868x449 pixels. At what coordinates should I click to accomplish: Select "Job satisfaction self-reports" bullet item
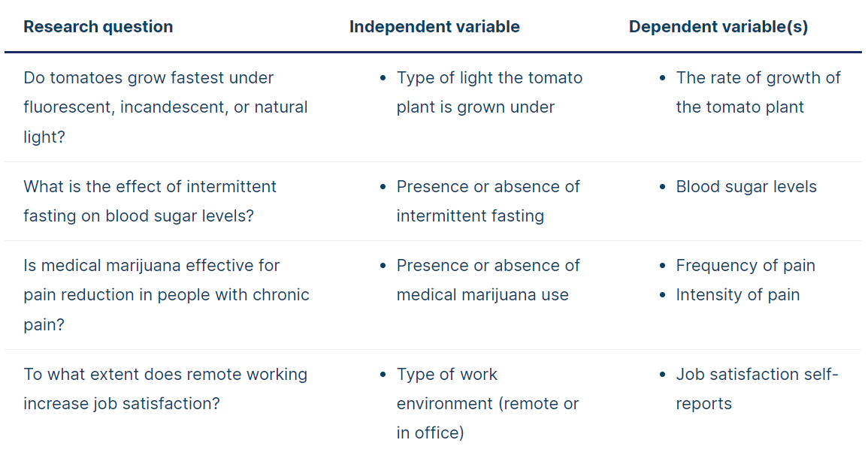point(758,389)
